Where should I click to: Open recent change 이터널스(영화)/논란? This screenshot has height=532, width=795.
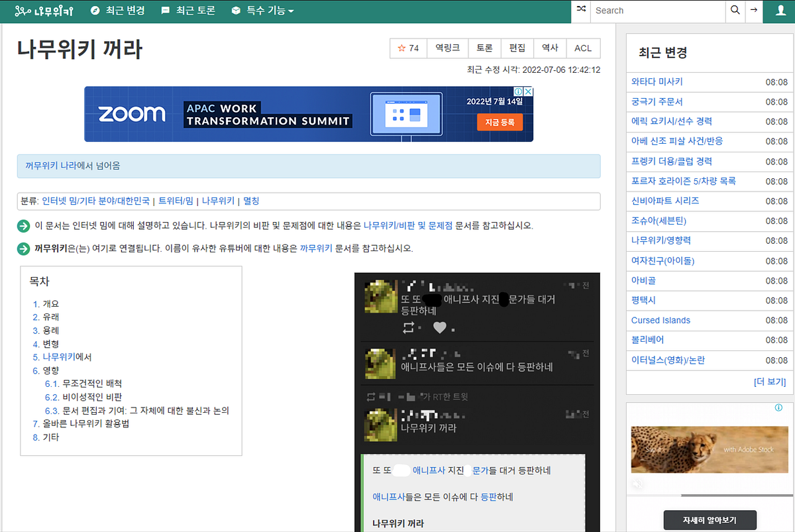tap(668, 360)
